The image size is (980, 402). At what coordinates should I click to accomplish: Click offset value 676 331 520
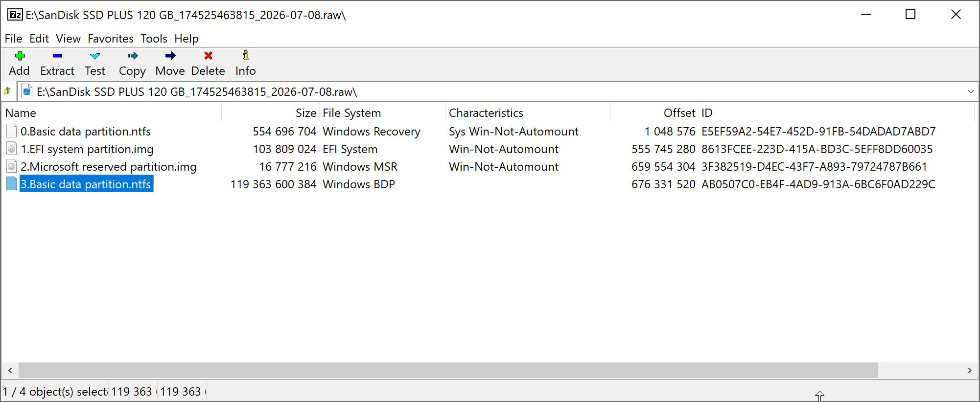663,184
